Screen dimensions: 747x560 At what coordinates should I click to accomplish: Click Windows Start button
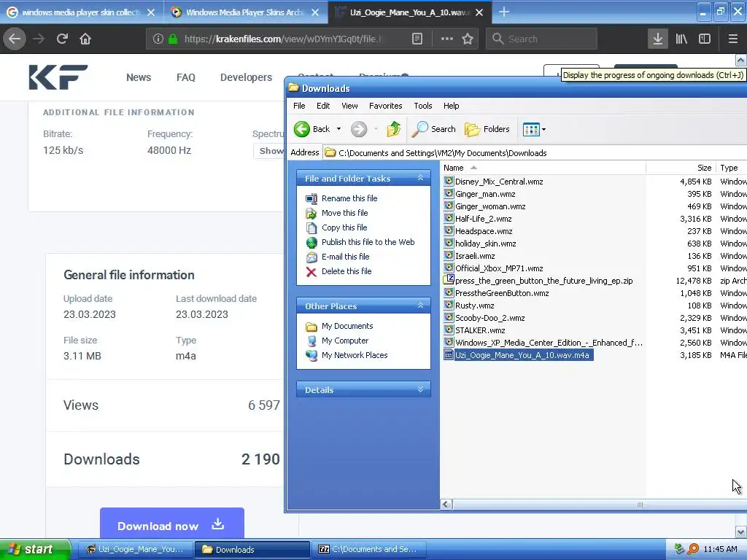[x=34, y=549]
